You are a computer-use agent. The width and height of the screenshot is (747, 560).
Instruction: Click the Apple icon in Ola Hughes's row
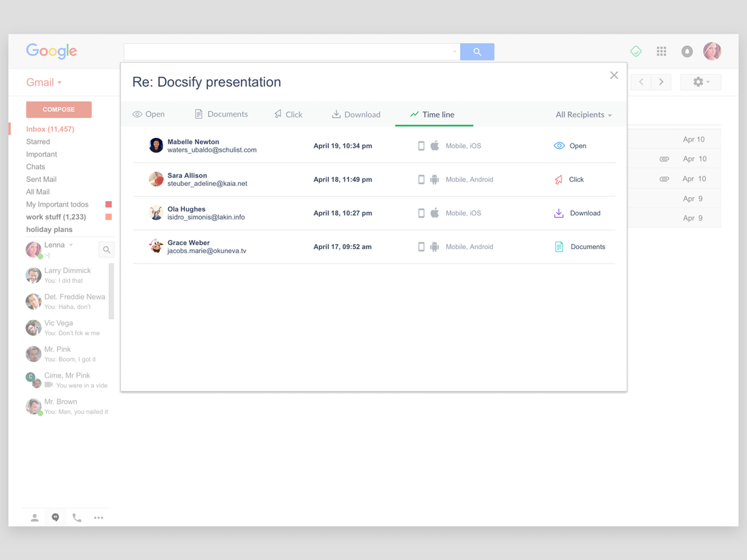[x=435, y=213]
